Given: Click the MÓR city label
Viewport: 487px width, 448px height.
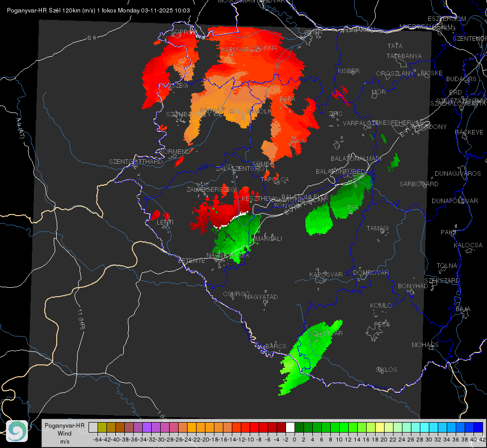Looking at the screenshot, I should tap(379, 92).
